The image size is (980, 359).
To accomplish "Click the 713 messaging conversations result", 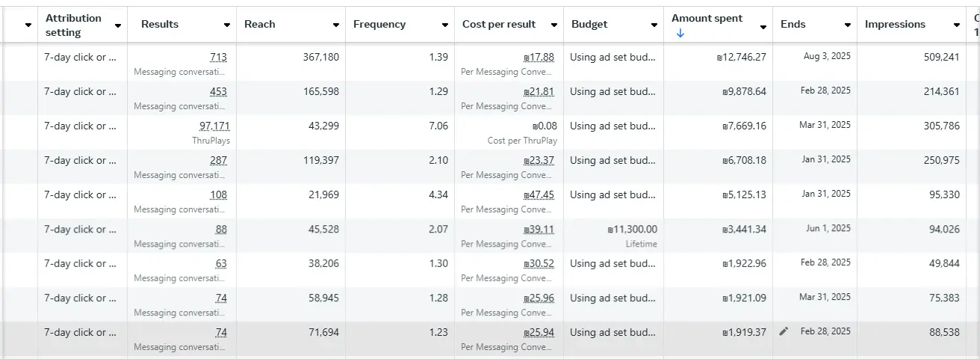I will 218,58.
